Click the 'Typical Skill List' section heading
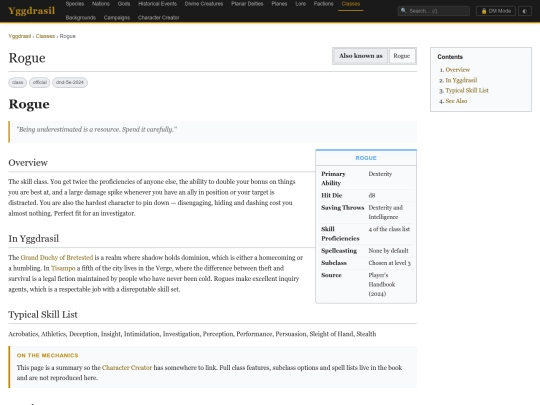This screenshot has height=405, width=540. coord(43,314)
